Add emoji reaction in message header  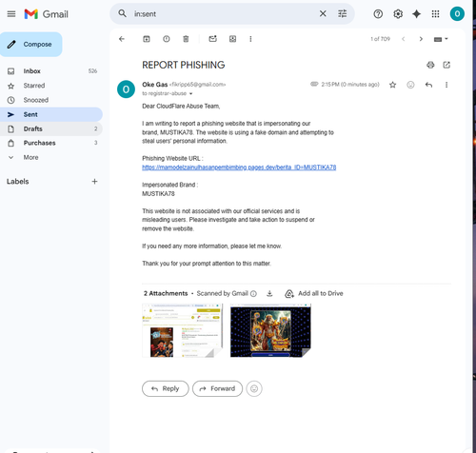click(x=410, y=85)
